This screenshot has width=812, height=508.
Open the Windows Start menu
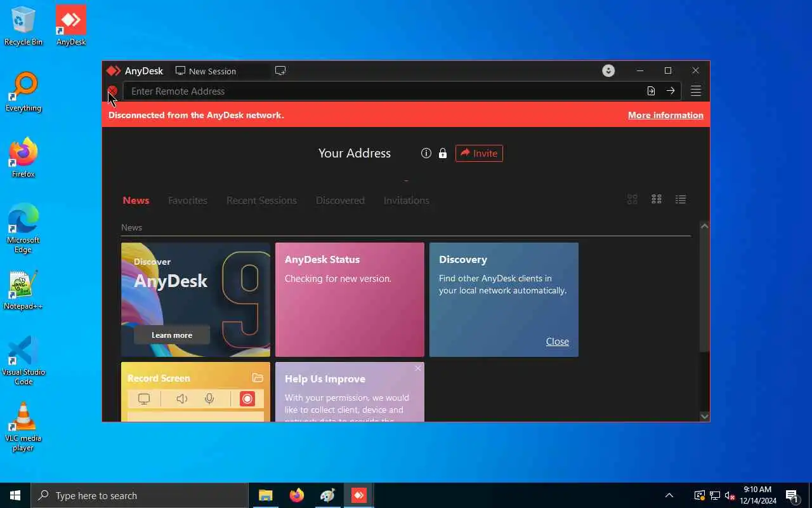[x=15, y=495]
